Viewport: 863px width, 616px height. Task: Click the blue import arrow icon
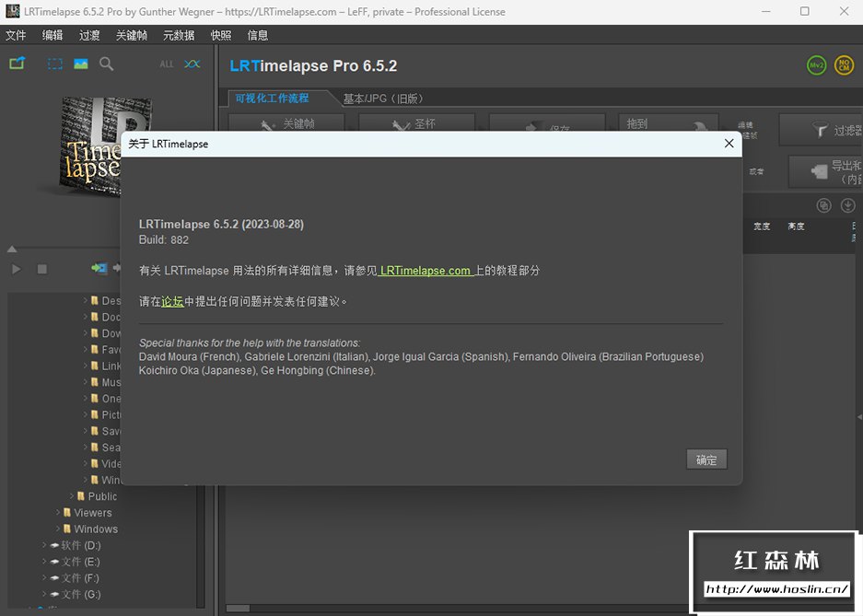99,268
